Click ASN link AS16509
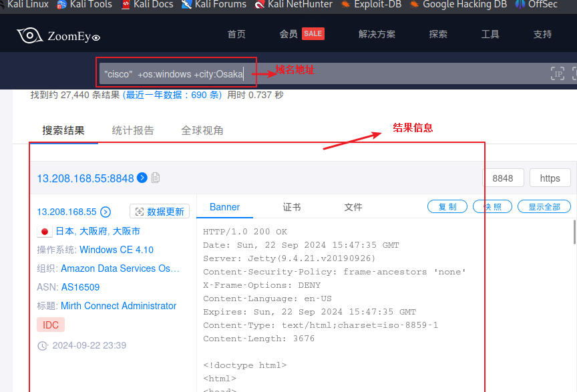577x392 pixels. tap(80, 287)
